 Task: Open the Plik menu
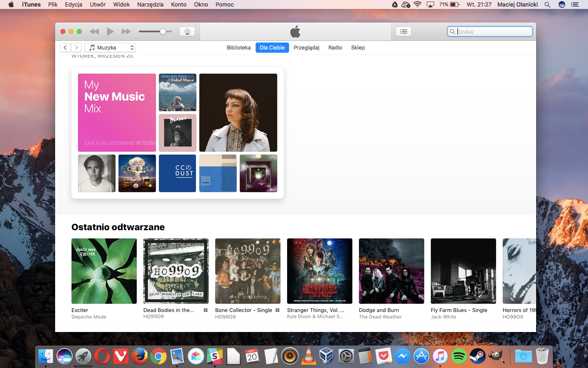pos(53,4)
